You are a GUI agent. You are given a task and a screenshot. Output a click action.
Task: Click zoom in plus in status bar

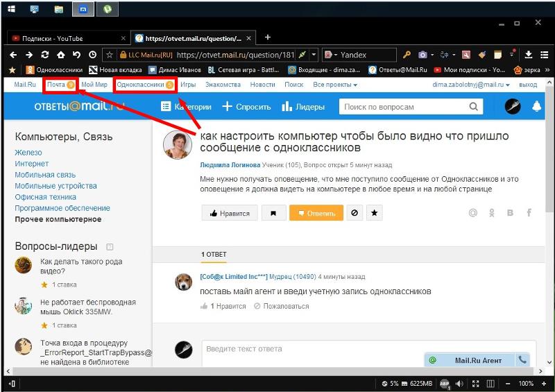(x=544, y=384)
